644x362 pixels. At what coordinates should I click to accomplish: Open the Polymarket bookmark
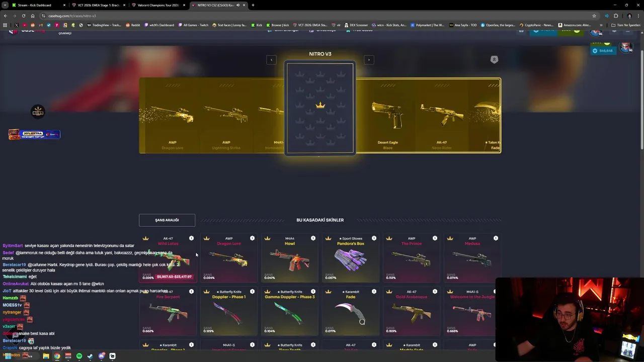point(428,25)
